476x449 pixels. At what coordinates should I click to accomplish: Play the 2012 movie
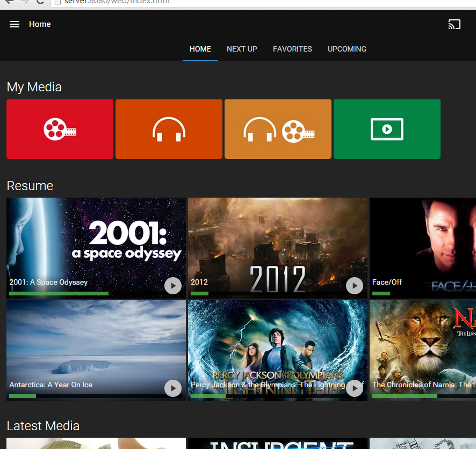coord(355,286)
